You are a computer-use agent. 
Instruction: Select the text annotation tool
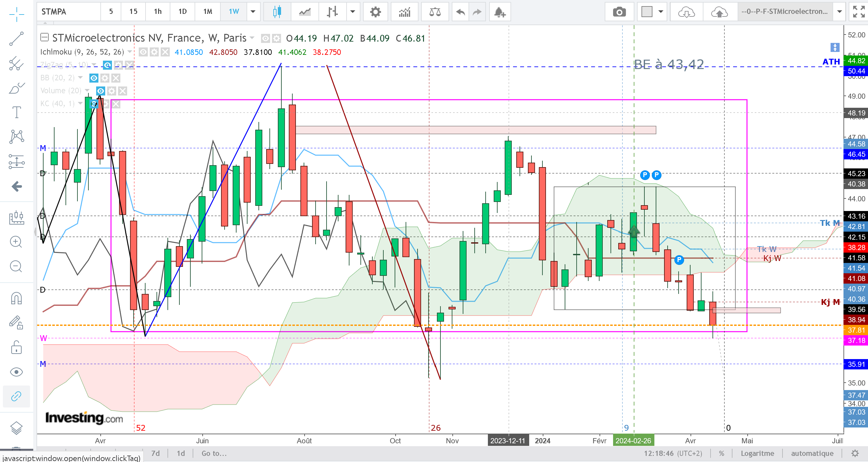coord(16,112)
